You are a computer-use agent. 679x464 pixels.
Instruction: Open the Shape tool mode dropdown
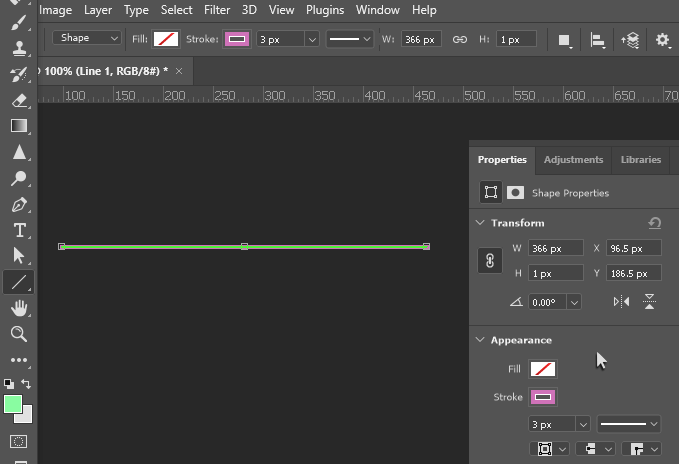[87, 38]
